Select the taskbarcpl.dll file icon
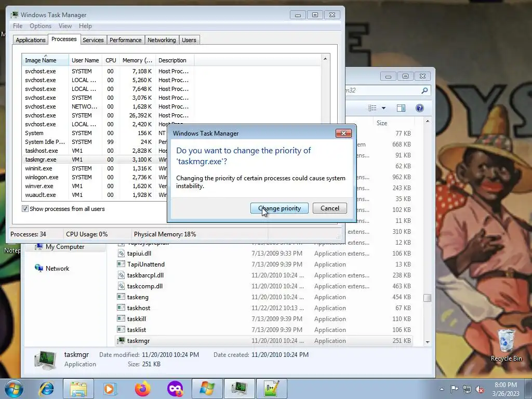 point(121,275)
